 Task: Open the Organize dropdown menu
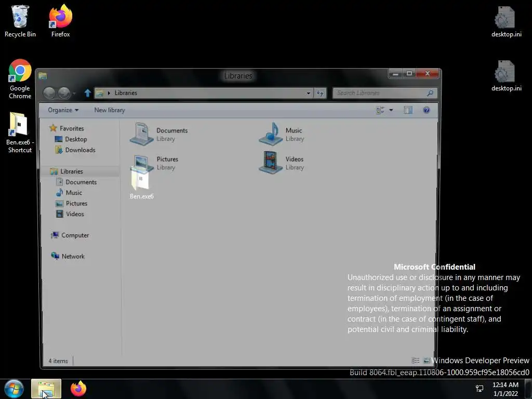[63, 110]
